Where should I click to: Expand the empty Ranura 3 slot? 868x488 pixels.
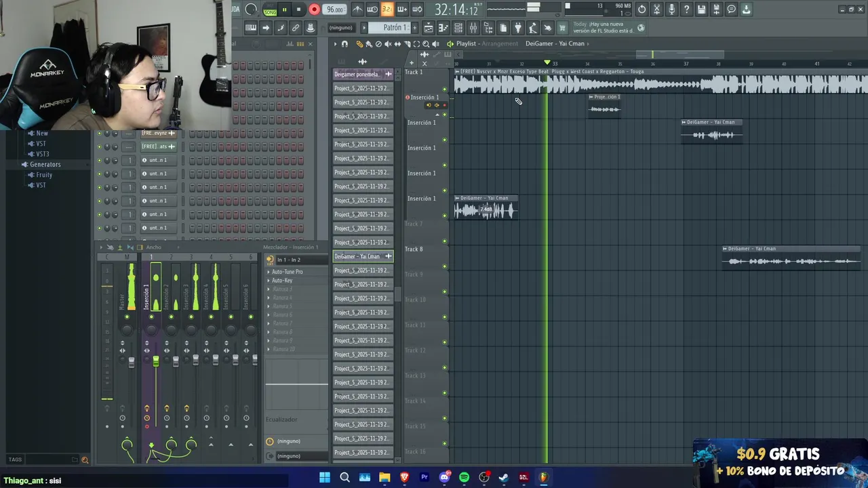click(269, 289)
